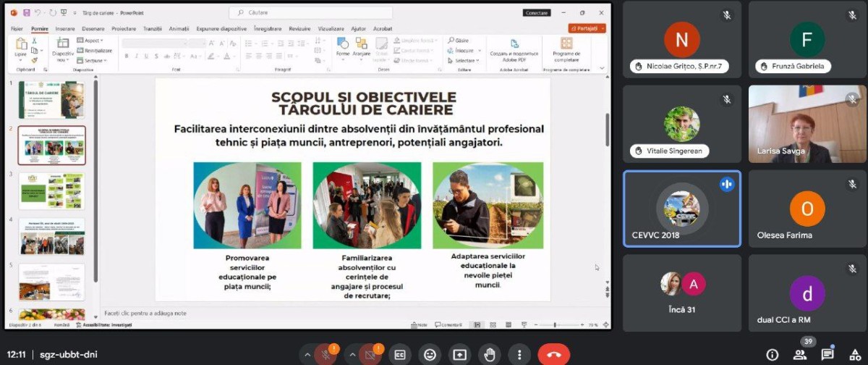The image size is (868, 365).
Task: Turn on captions in the meeting
Action: click(x=399, y=355)
